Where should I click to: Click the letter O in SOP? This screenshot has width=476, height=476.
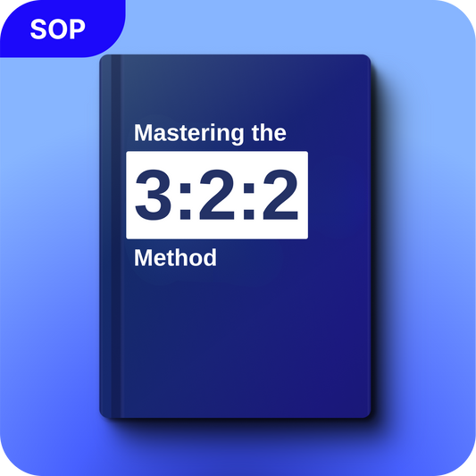57,29
